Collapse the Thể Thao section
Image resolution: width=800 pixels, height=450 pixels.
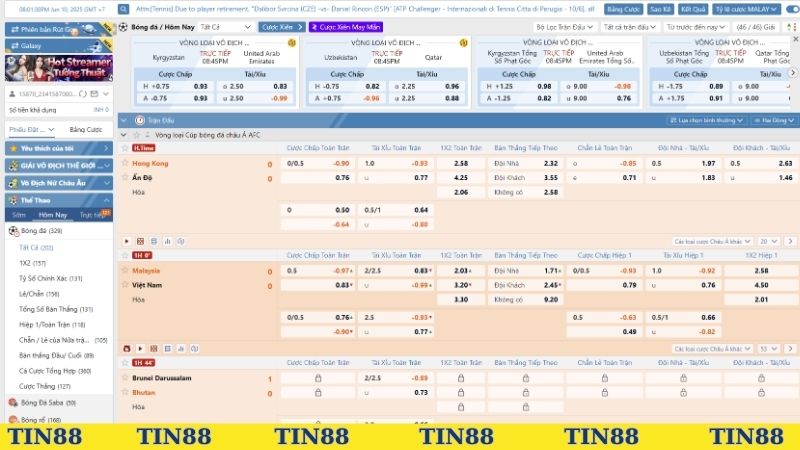pyautogui.click(x=59, y=200)
